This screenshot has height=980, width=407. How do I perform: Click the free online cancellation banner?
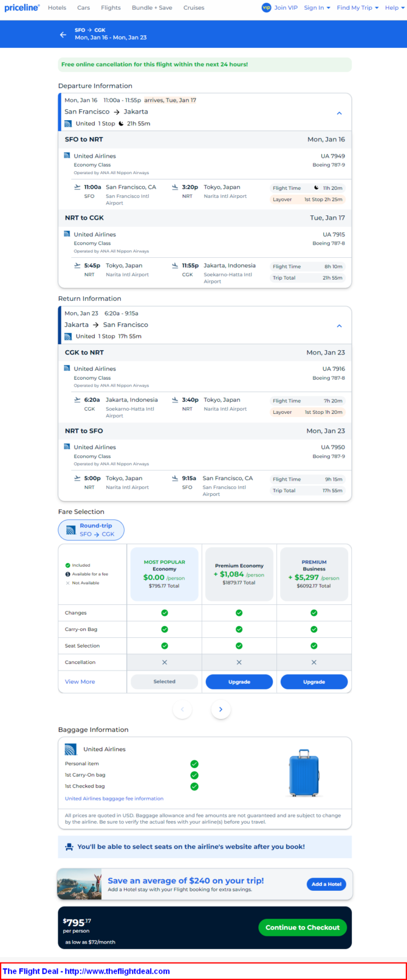point(205,64)
